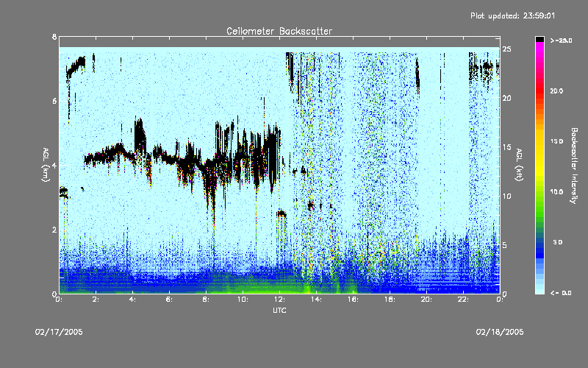The image size is (588, 368).
Task: Click the '4:' UTC hour tick
Action: tap(132, 300)
